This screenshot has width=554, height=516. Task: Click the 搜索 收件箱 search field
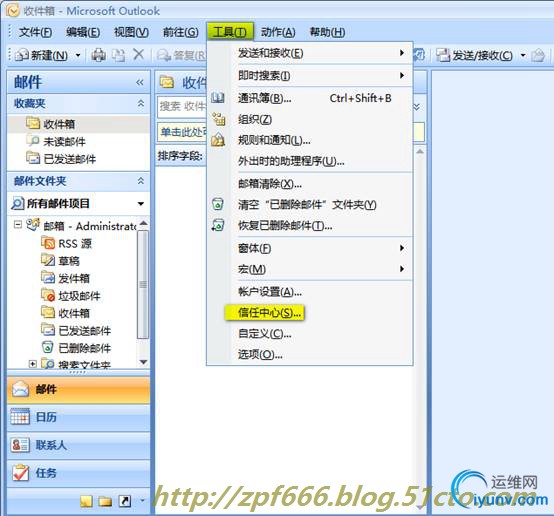tap(182, 106)
